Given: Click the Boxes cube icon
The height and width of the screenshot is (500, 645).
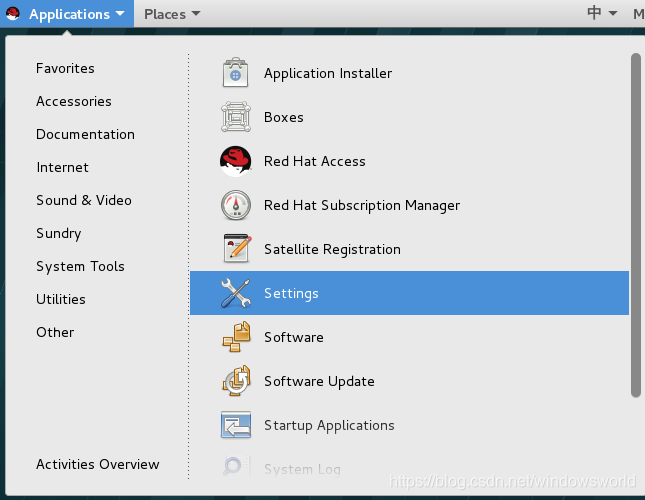Looking at the screenshot, I should click(236, 117).
